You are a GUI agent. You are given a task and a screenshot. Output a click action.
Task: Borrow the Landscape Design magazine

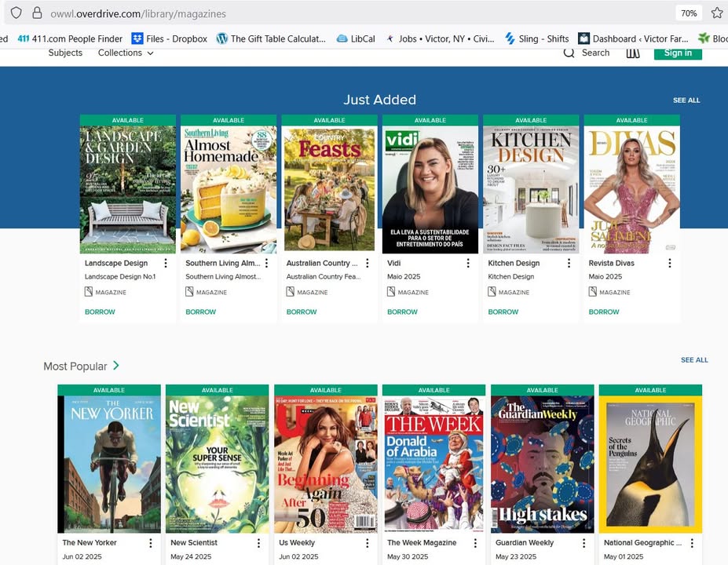point(100,312)
